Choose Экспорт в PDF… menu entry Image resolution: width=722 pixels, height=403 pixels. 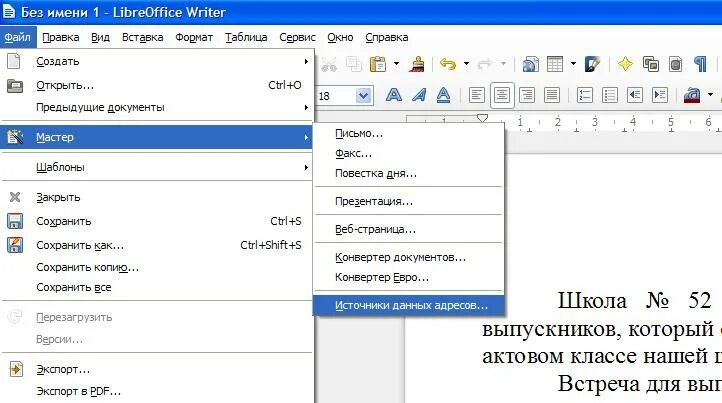(157, 391)
